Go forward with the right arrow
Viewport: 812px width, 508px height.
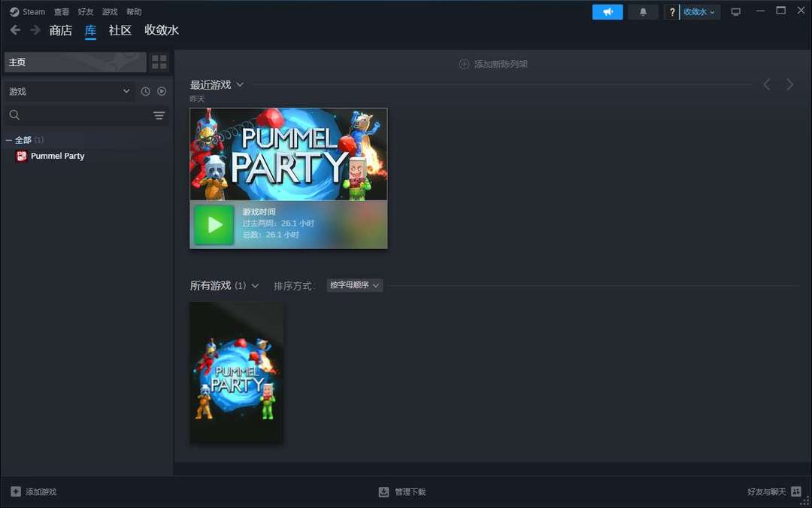point(35,30)
